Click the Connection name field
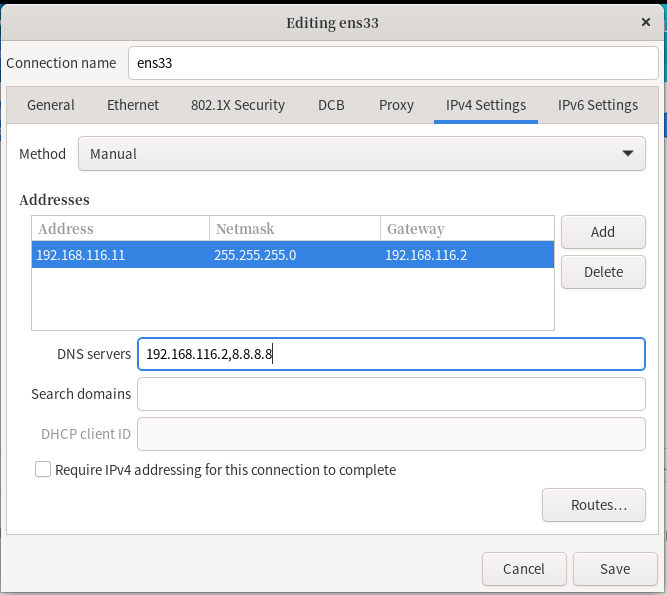667x595 pixels. pyautogui.click(x=393, y=63)
